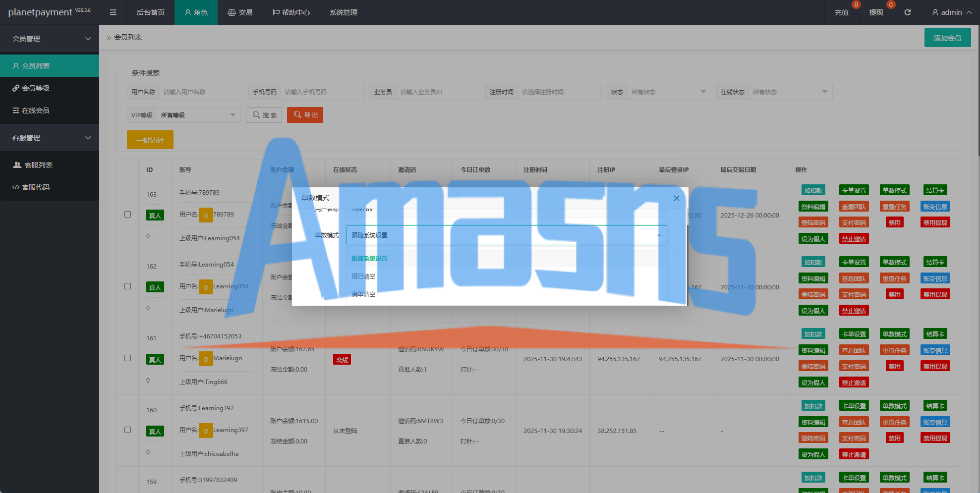The width and height of the screenshot is (980, 493).
Task: Click the 注册时间 date input
Action: coord(560,92)
